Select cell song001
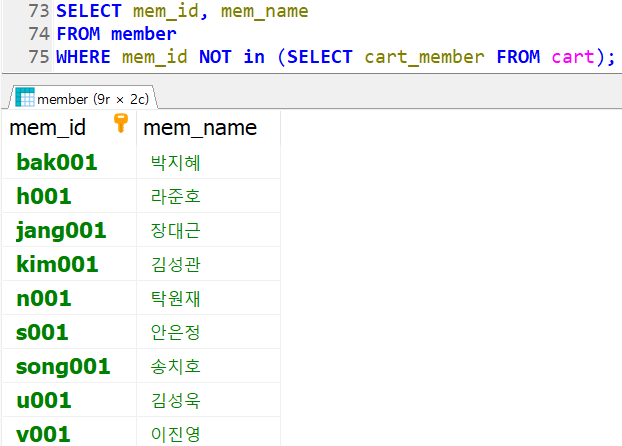This screenshot has height=446, width=622. click(x=69, y=366)
